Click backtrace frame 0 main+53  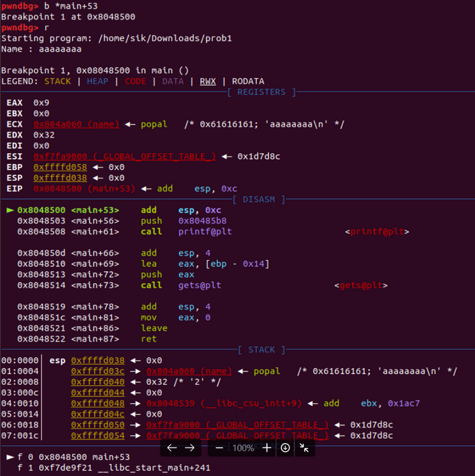pyautogui.click(x=68, y=457)
